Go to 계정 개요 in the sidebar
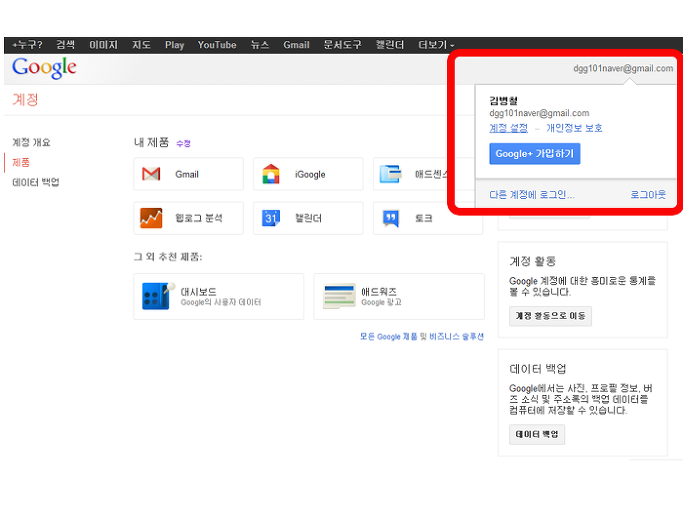This screenshot has height=517, width=683. (x=31, y=142)
